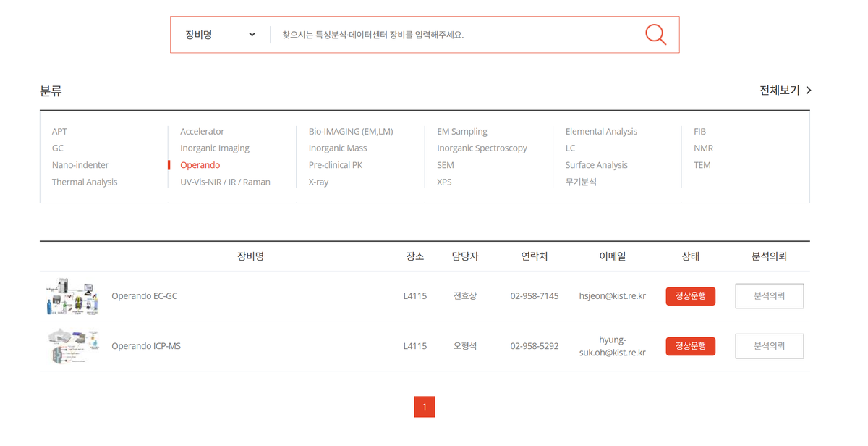Image resolution: width=868 pixels, height=446 pixels.
Task: Select the Operando category
Action: (x=200, y=165)
